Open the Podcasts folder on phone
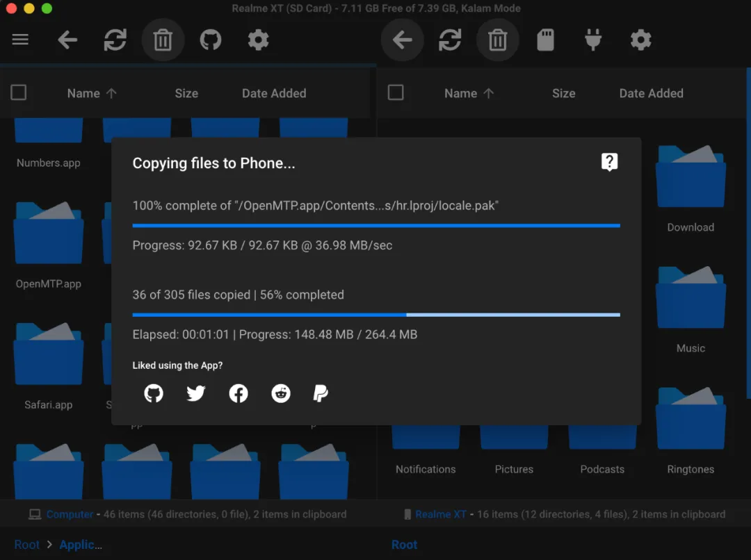The height and width of the screenshot is (560, 751). 602,450
